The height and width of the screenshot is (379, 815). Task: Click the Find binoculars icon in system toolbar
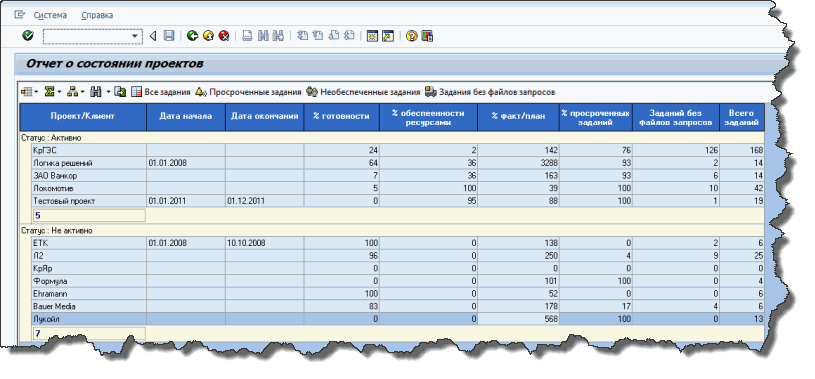click(x=263, y=36)
